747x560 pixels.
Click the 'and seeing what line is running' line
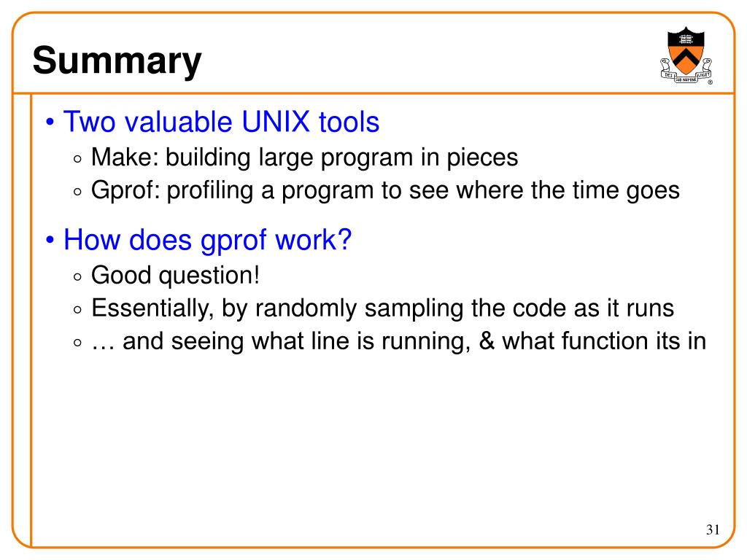[x=398, y=341]
